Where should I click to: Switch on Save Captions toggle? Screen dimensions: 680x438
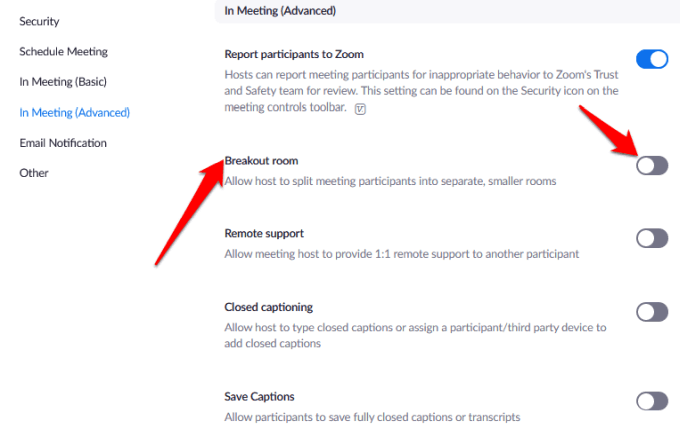click(651, 401)
